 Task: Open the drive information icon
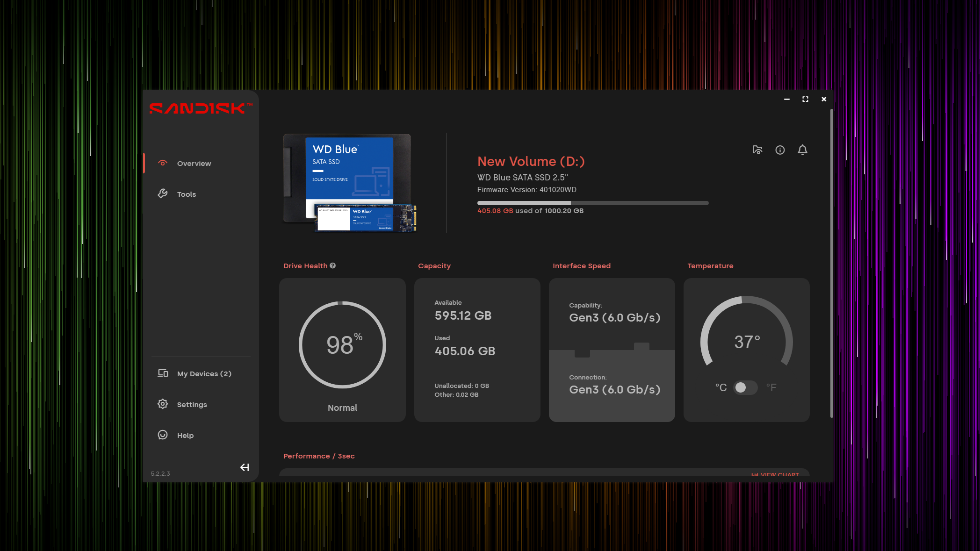click(780, 150)
